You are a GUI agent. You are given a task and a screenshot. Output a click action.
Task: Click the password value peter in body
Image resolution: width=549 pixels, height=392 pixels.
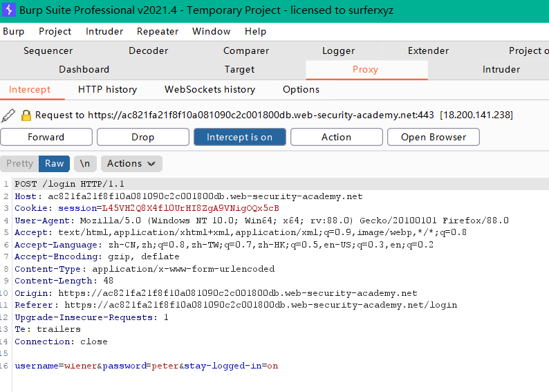[x=165, y=366]
